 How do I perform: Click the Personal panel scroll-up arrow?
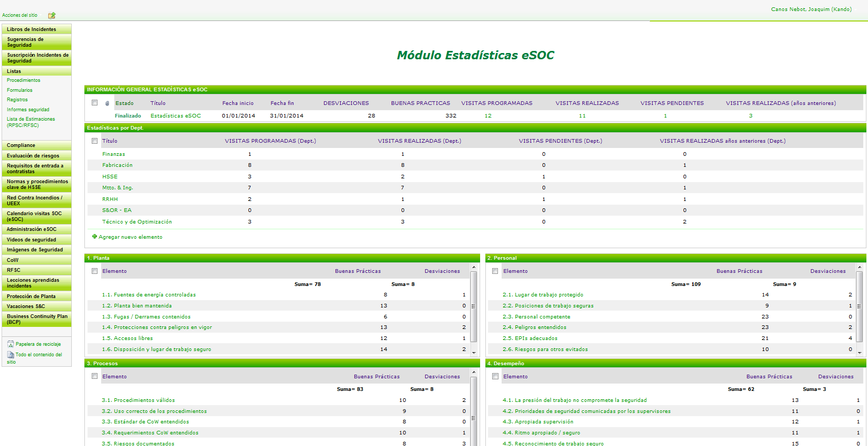860,268
